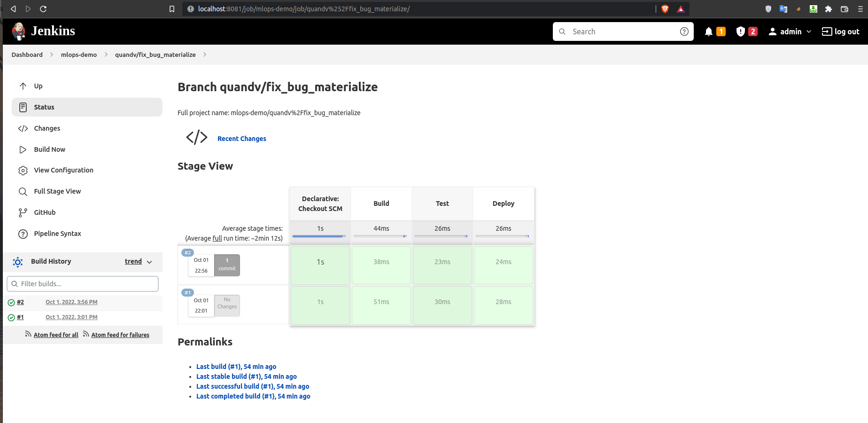Open Last build (#1) permalink
Viewport: 868px width, 423px height.
(x=236, y=367)
